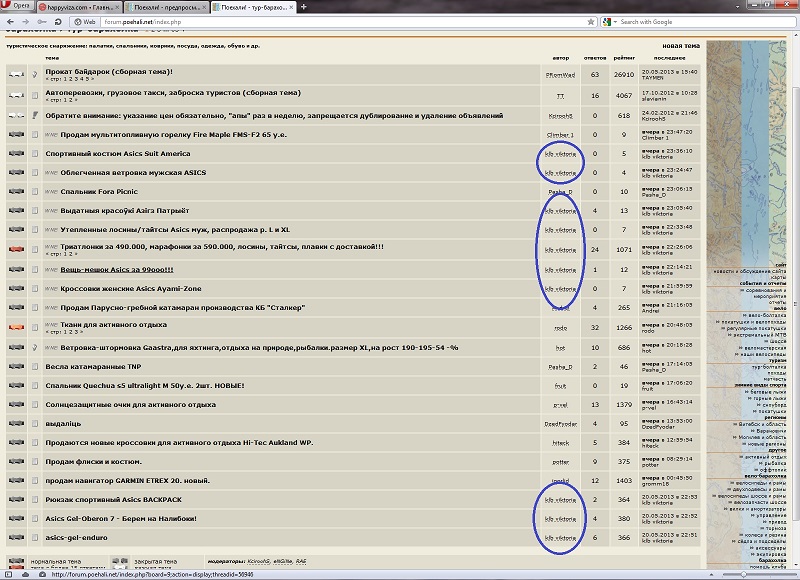800x580 pixels.
Task: Open author Climber 1 profile link
Action: 560,135
